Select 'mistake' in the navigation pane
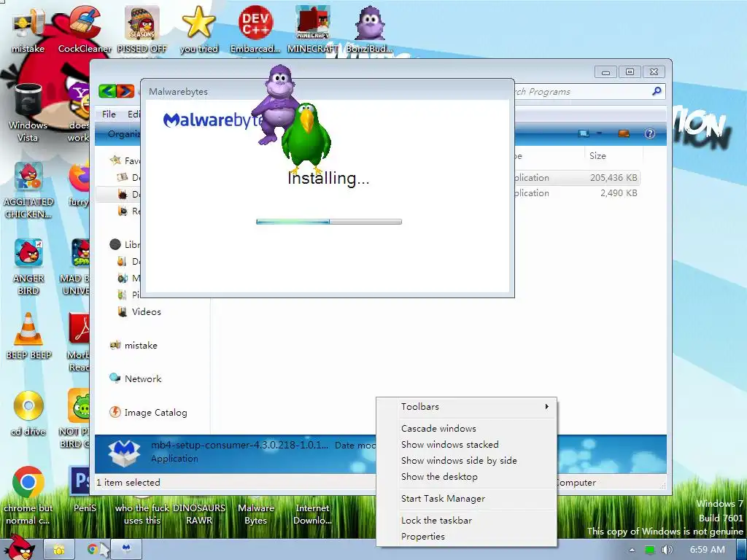Screen dimensions: 747x560 pyautogui.click(x=141, y=345)
